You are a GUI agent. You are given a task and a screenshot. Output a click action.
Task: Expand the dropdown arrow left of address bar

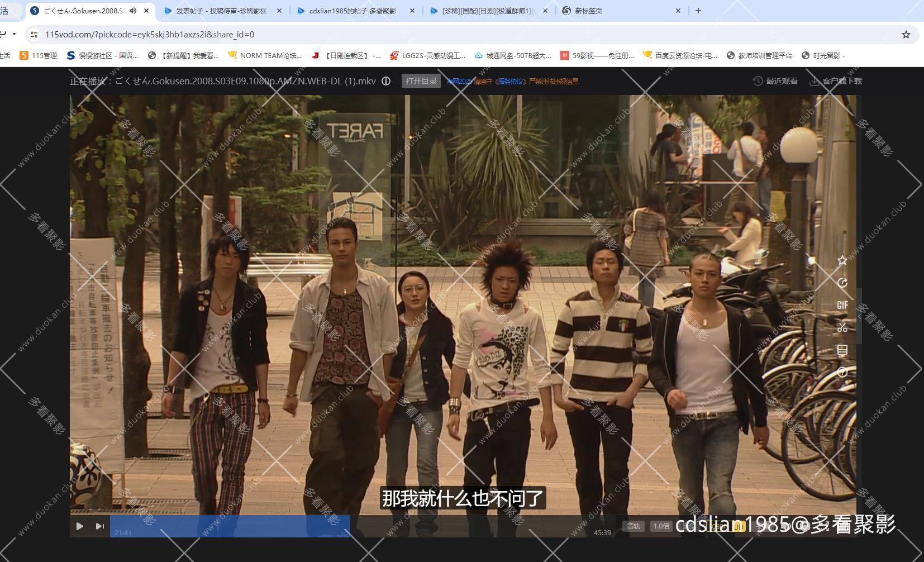[14, 35]
